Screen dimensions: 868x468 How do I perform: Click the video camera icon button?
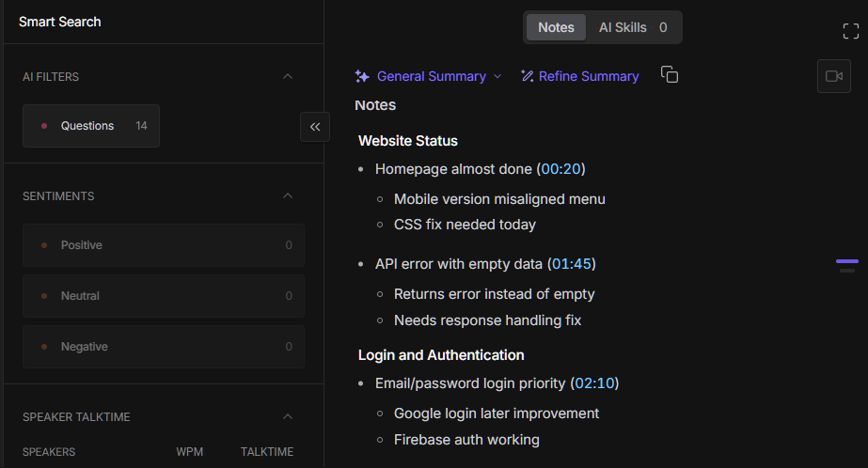[834, 76]
